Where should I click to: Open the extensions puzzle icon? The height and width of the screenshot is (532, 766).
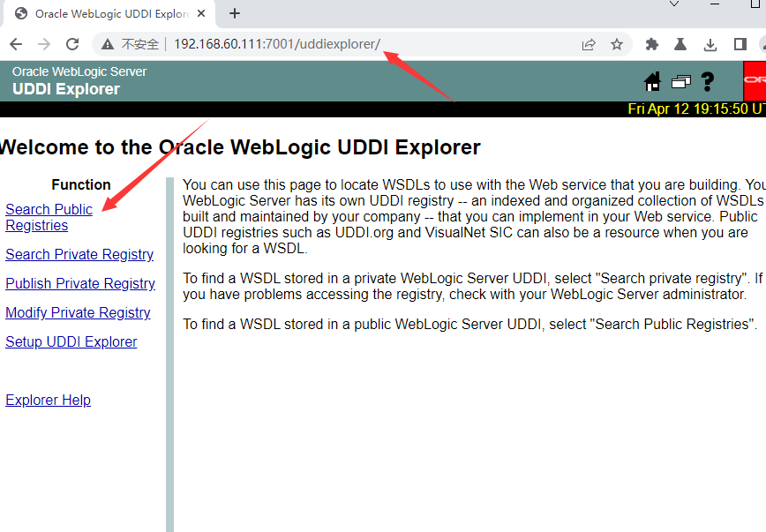pyautogui.click(x=651, y=45)
